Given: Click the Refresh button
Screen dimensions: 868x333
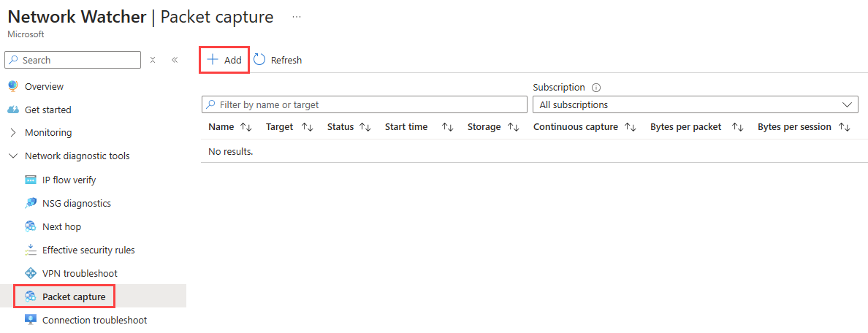Looking at the screenshot, I should (278, 60).
